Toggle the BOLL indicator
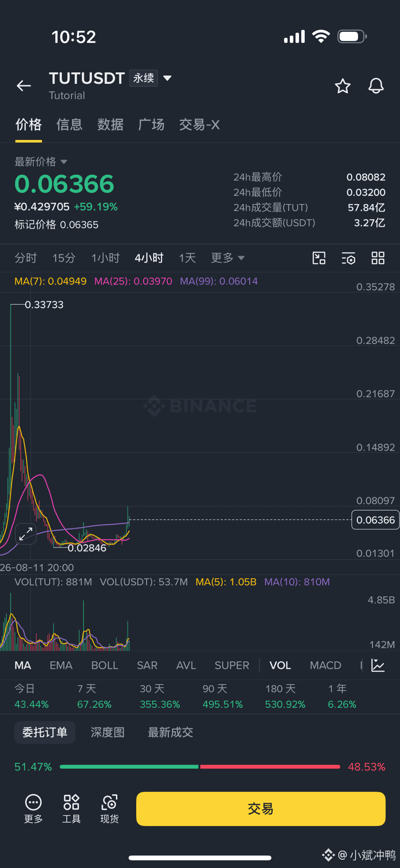 (105, 665)
